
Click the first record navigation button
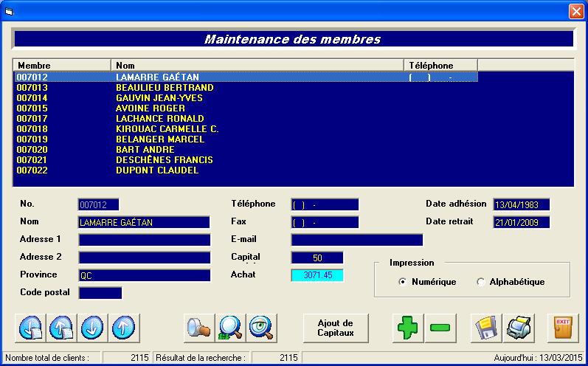point(30,327)
